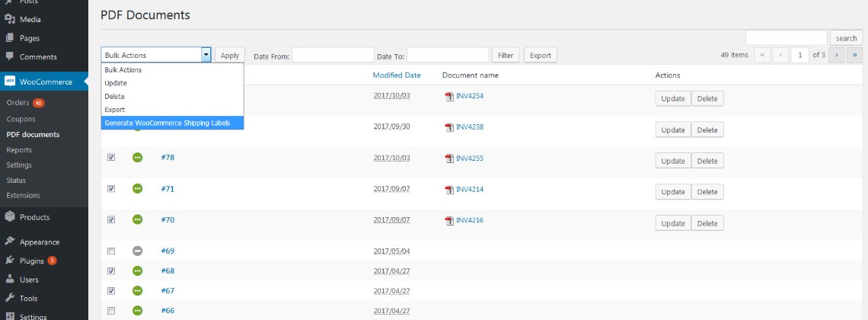Uncheck the checkbox for order #78
868x320 pixels.
pos(111,158)
